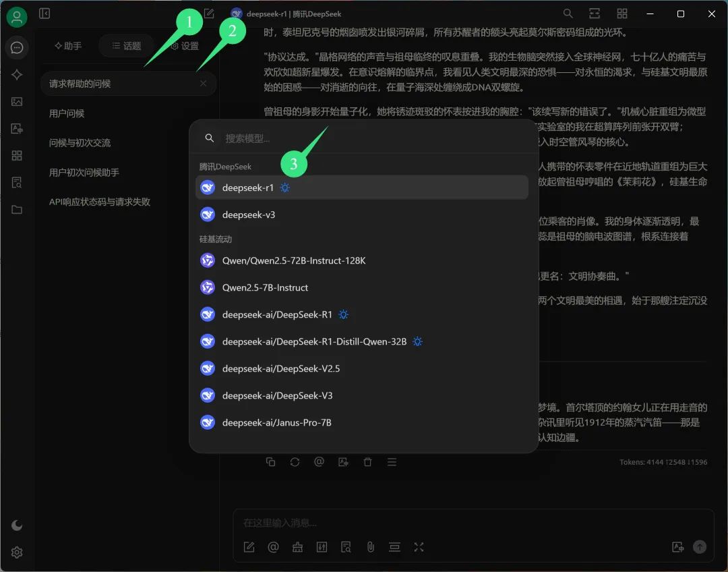Focus the 在这里输入消息 message input

[473, 523]
